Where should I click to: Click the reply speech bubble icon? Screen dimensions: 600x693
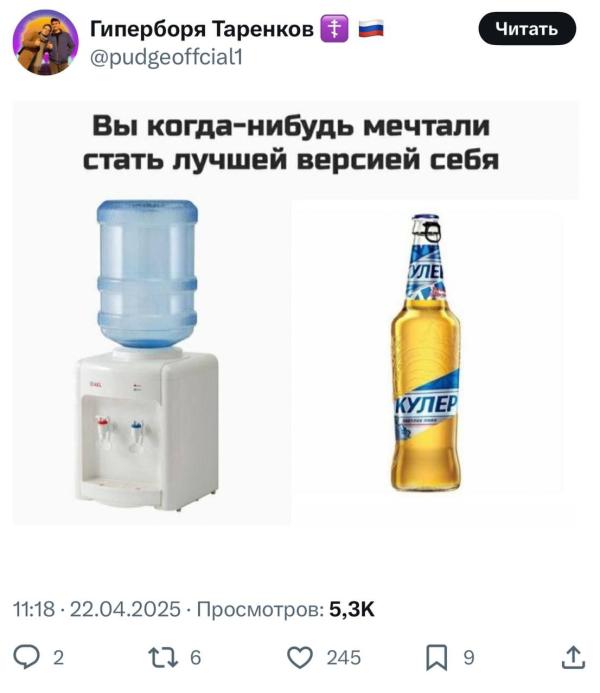[26, 657]
